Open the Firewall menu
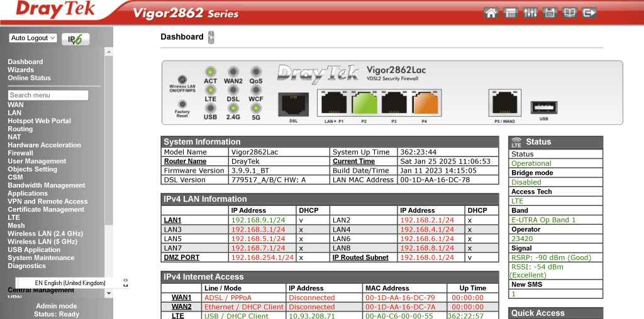644x319 pixels. (21, 153)
